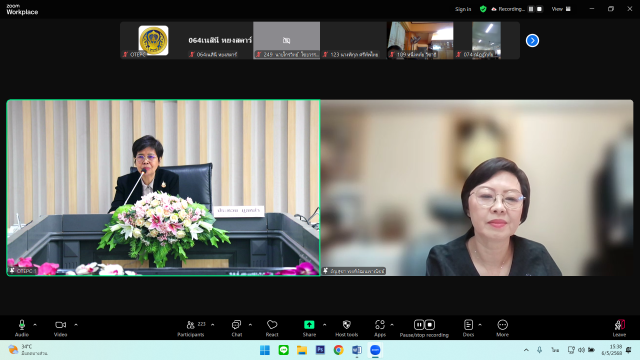
Task: Open the Apps menu
Action: (380, 328)
